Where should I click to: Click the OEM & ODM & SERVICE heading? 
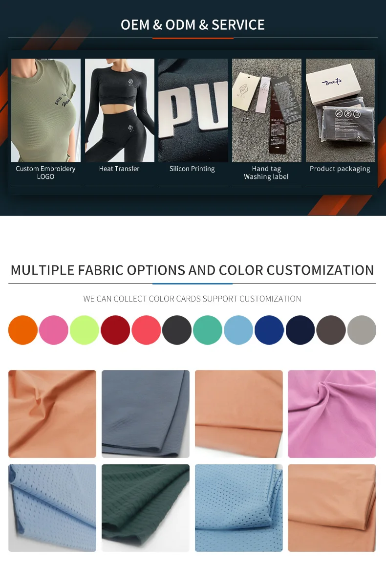pyautogui.click(x=193, y=25)
